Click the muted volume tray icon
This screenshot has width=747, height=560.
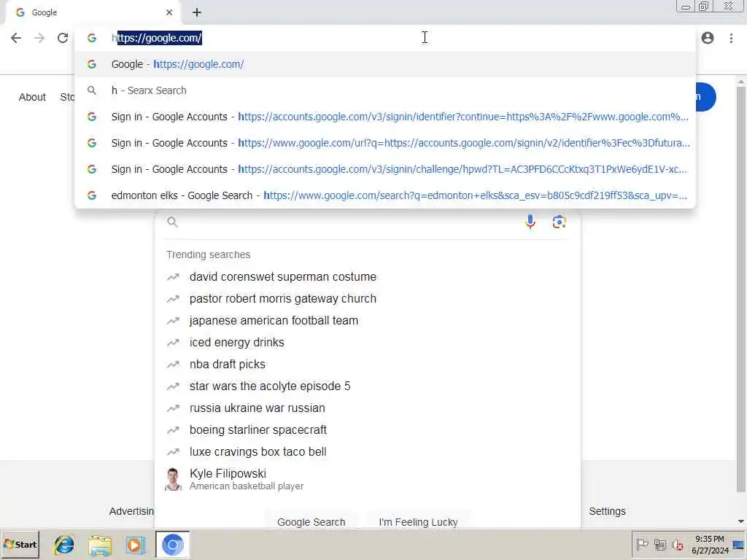pyautogui.click(x=677, y=545)
